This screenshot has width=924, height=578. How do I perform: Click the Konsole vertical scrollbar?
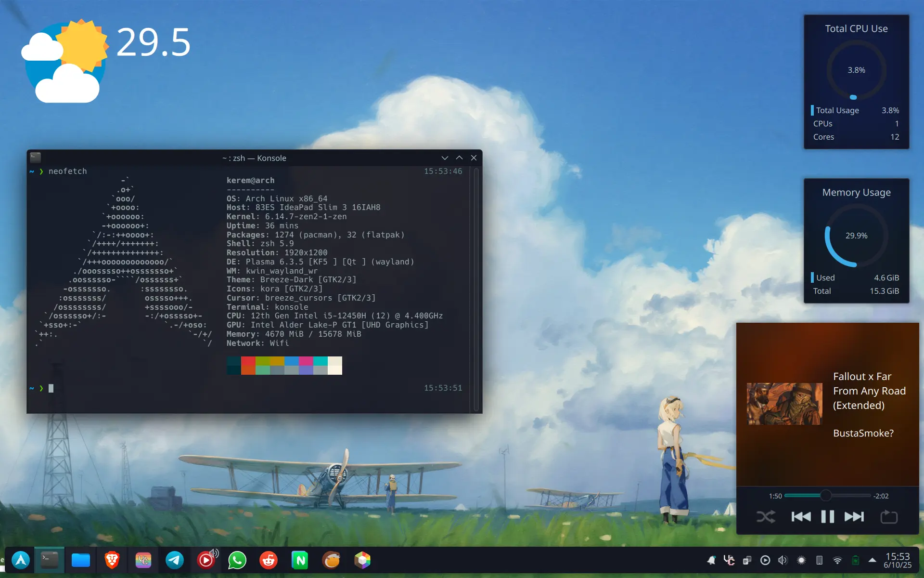476,289
